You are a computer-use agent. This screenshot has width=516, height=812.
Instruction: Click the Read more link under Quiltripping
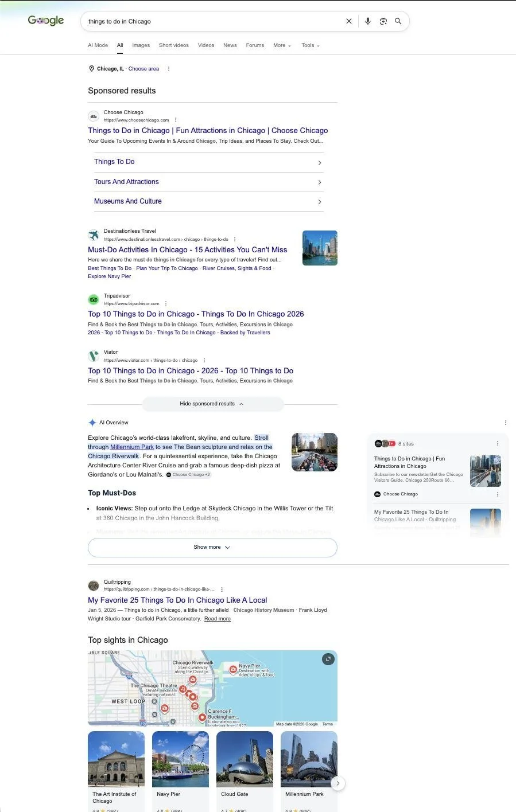coord(218,619)
